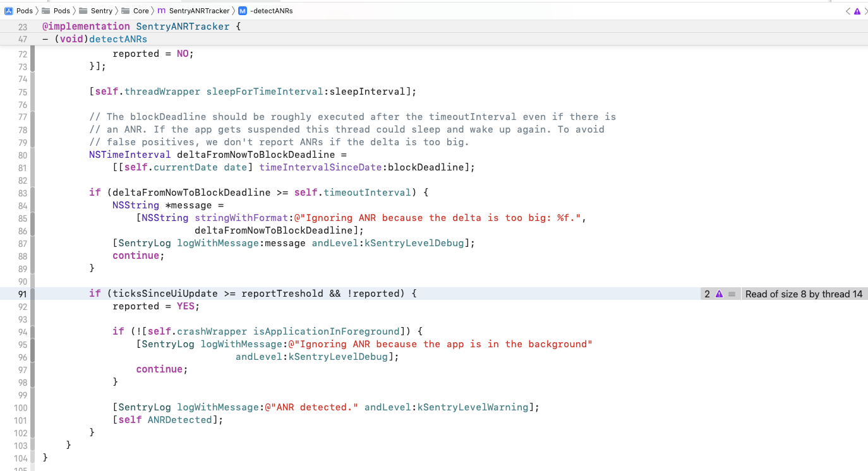This screenshot has width=868, height=471.
Task: Click 'reported = YES' on line 92
Action: [154, 306]
